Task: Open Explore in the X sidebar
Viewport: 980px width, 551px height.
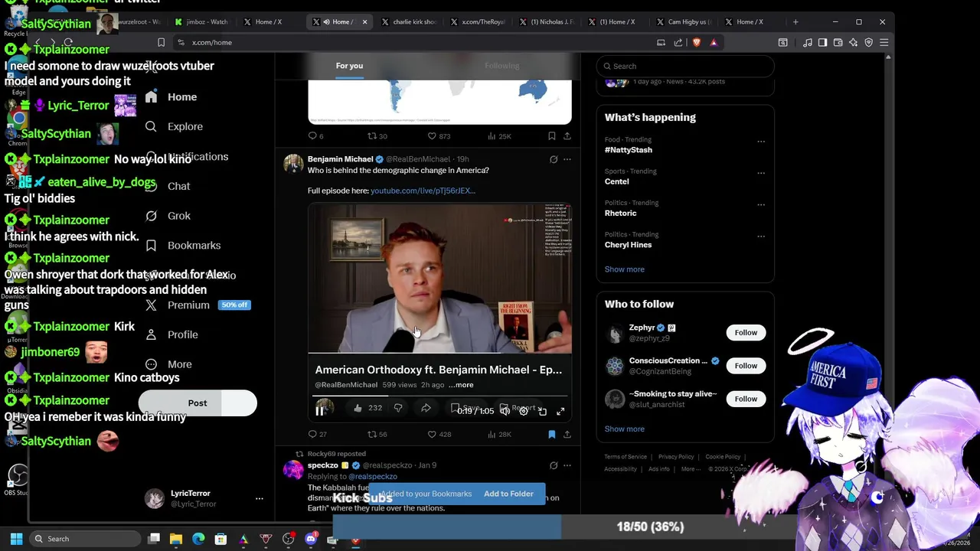Action: (174, 126)
